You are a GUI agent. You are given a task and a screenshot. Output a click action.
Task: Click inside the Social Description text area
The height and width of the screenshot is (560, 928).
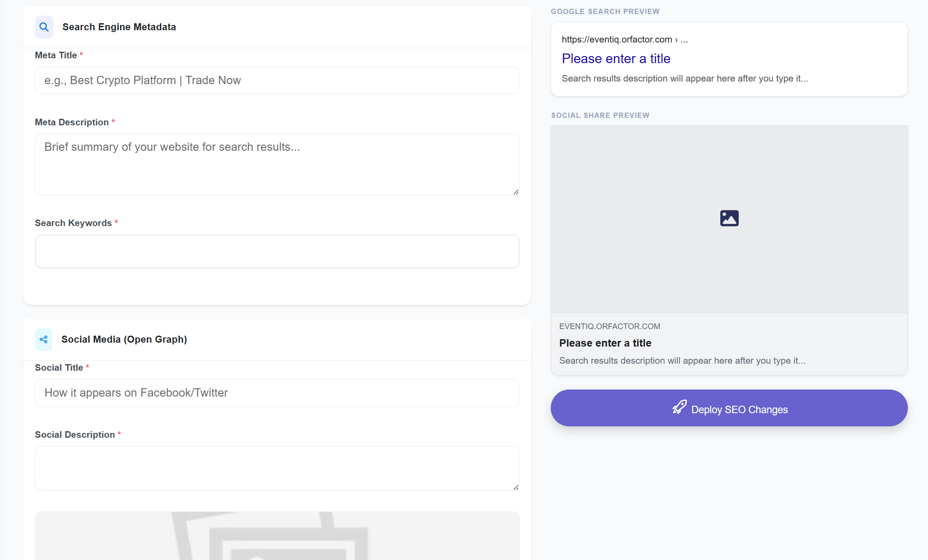point(277,468)
